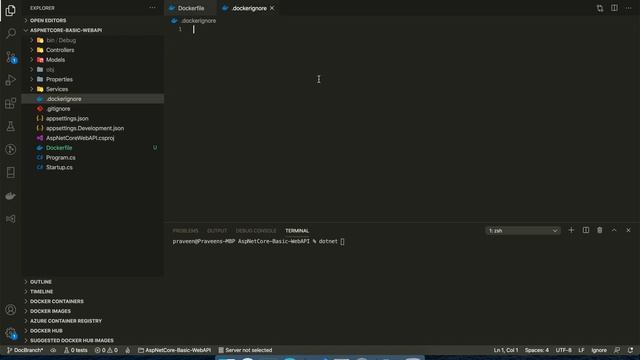The image size is (640, 360).
Task: Switch to the Dockerfile editor tab
Action: coord(190,8)
